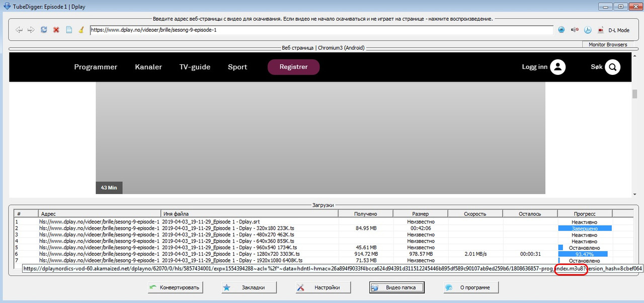Open Monitor Browsers

(x=608, y=44)
